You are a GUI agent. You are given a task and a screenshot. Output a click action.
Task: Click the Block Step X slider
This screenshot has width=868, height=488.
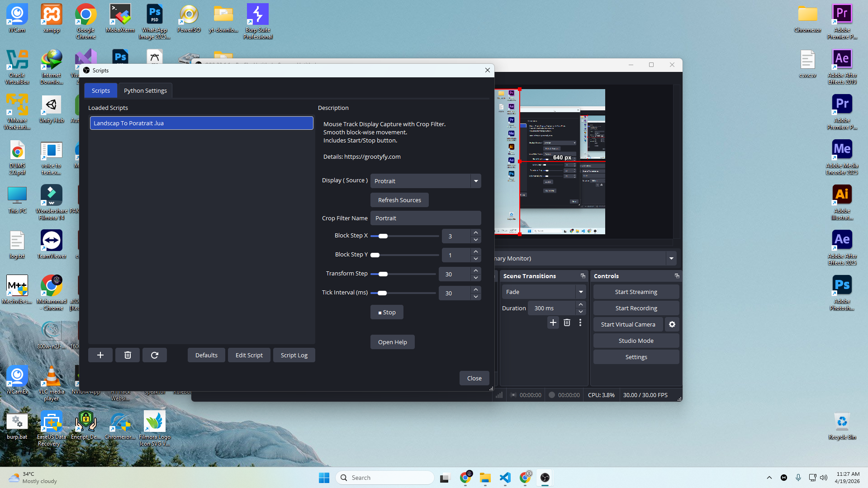(x=404, y=236)
